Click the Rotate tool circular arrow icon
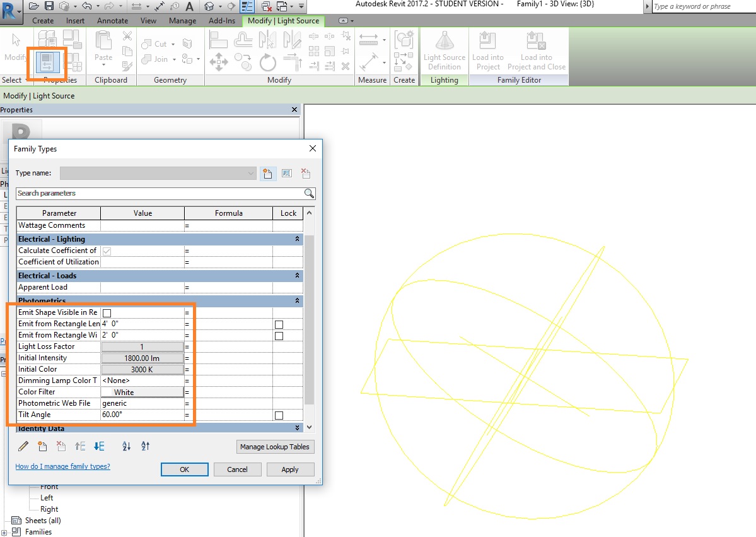 (267, 62)
